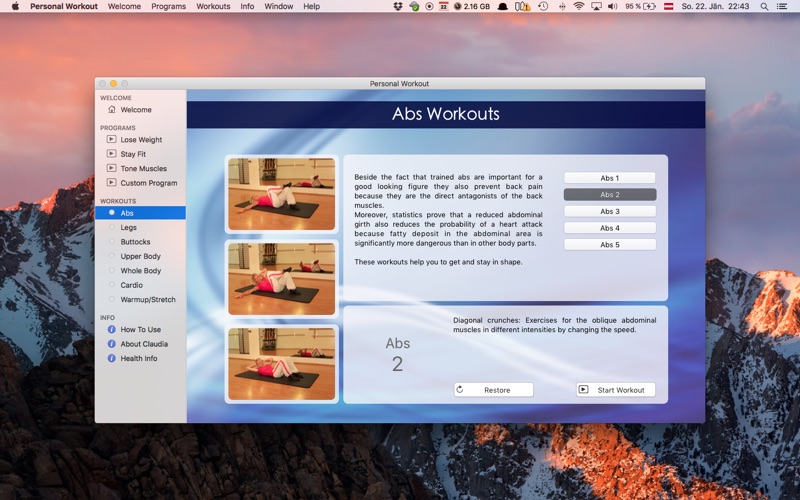Click the Restore button
Image resolution: width=800 pixels, height=500 pixels.
[x=493, y=390]
